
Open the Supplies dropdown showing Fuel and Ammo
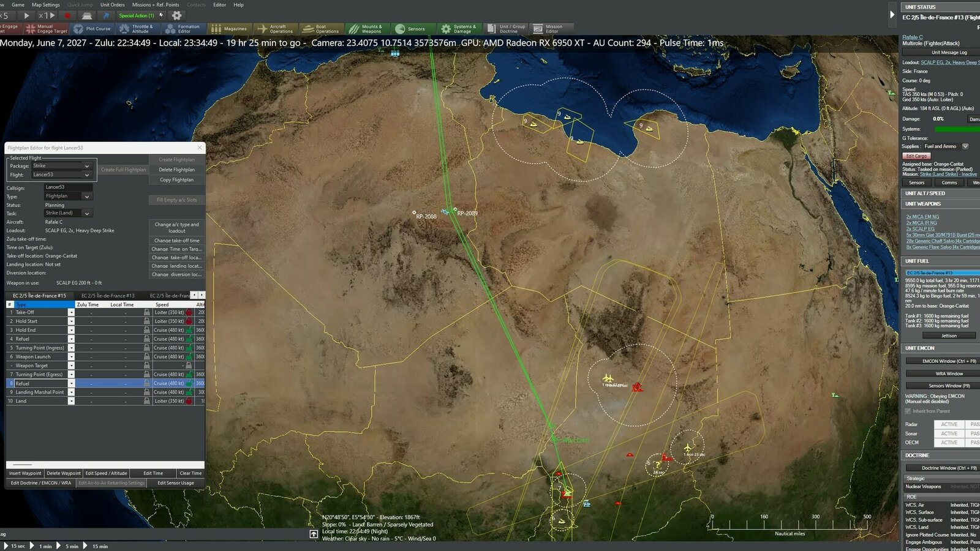click(x=966, y=146)
